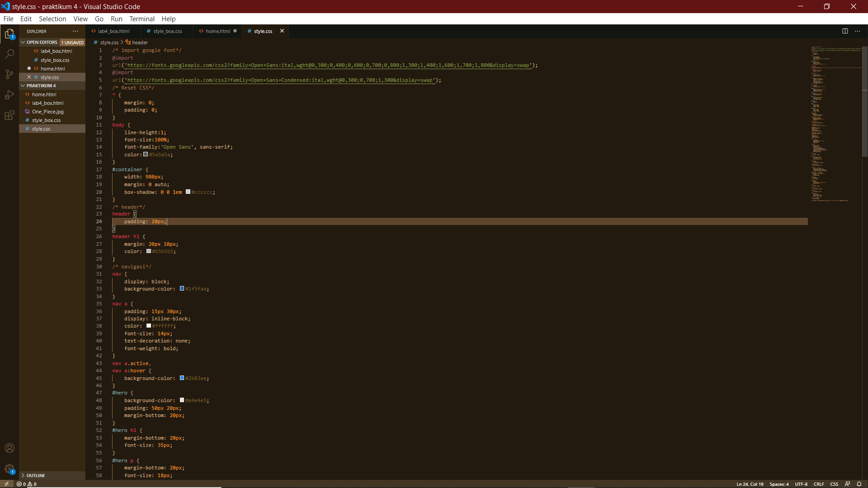Open the Accounts icon in activity bar
868x488 pixels.
pos(9,448)
